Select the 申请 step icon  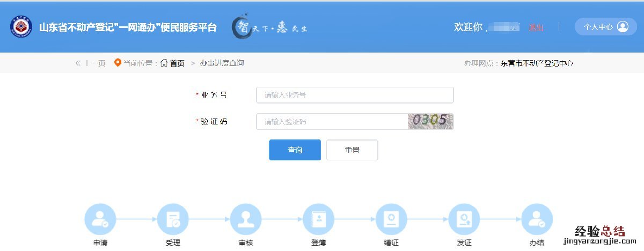100,219
